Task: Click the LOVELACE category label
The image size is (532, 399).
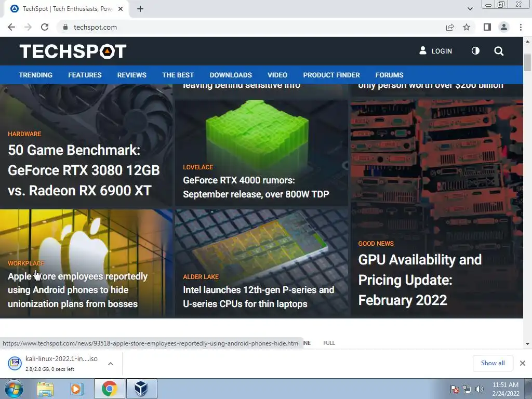Action: point(198,167)
